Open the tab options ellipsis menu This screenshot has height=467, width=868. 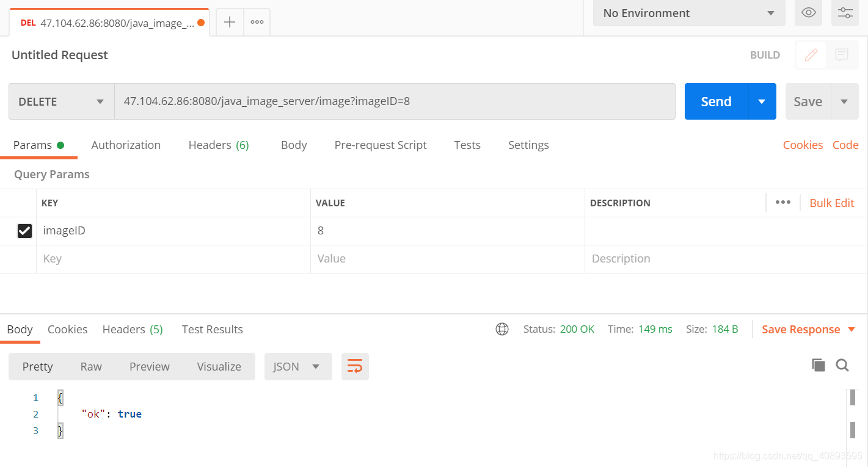(257, 22)
